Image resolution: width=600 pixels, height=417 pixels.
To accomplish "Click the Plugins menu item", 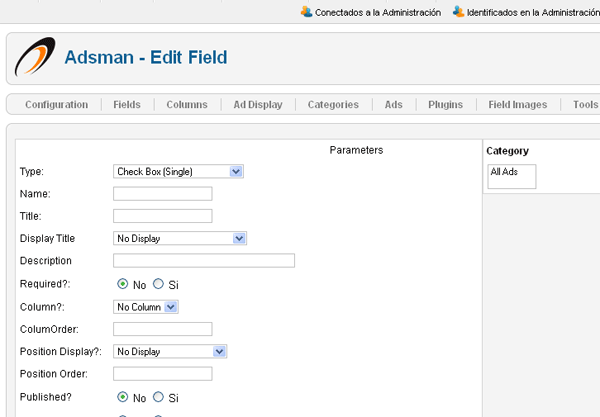I will [445, 104].
